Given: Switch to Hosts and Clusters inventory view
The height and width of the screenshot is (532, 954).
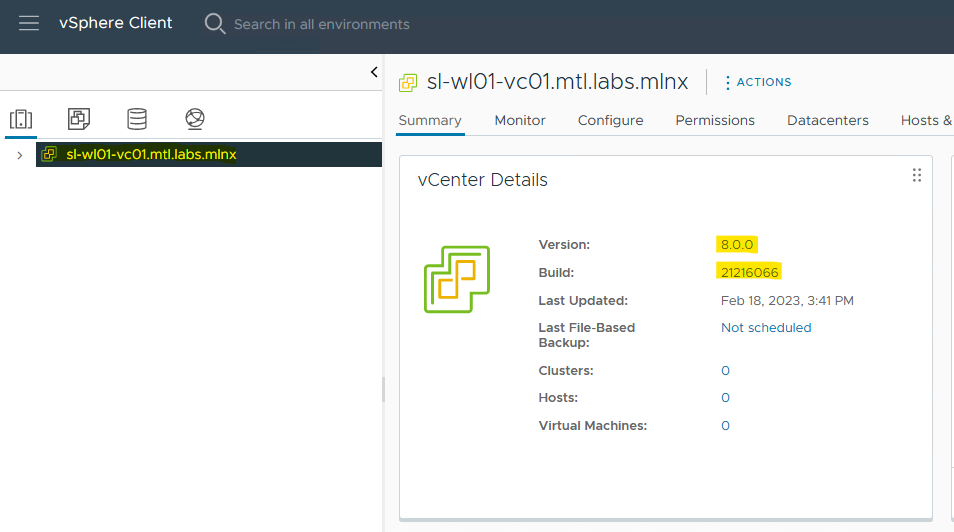Looking at the screenshot, I should [21, 119].
